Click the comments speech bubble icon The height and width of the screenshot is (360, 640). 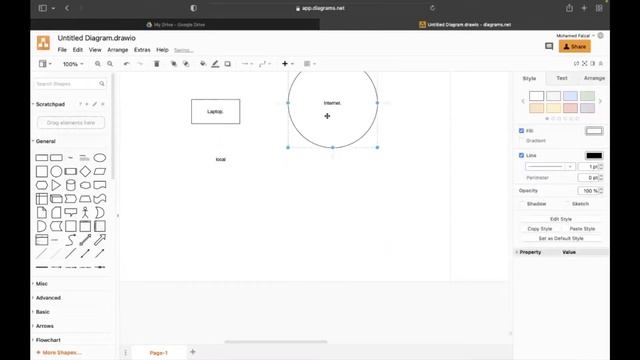coord(549,47)
